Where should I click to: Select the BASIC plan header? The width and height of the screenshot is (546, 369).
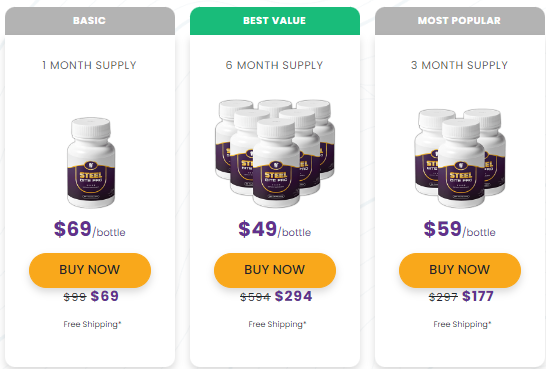[x=90, y=21]
